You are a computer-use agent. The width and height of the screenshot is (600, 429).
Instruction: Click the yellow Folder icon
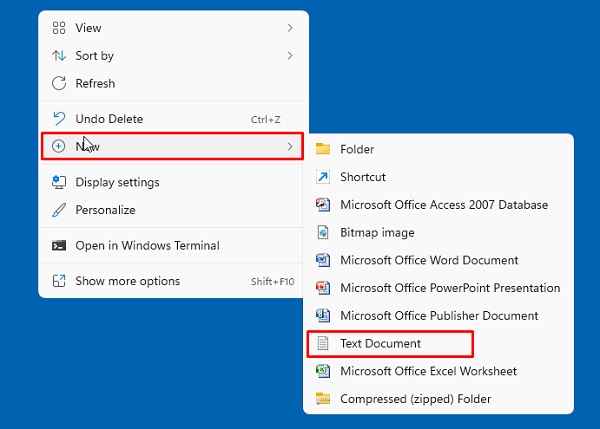(x=323, y=149)
